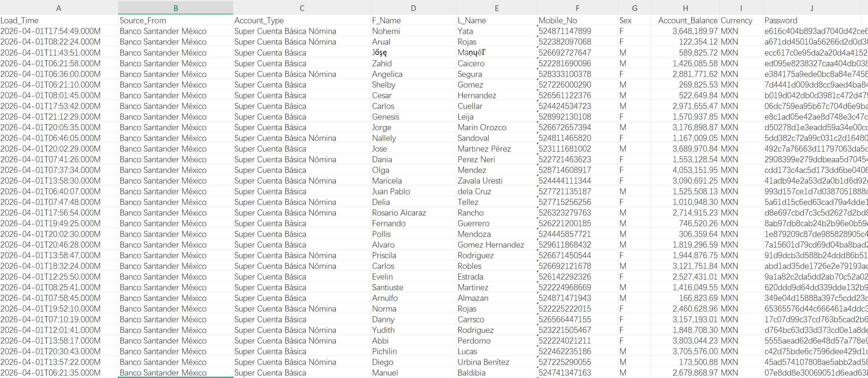Select column H header

coord(685,8)
